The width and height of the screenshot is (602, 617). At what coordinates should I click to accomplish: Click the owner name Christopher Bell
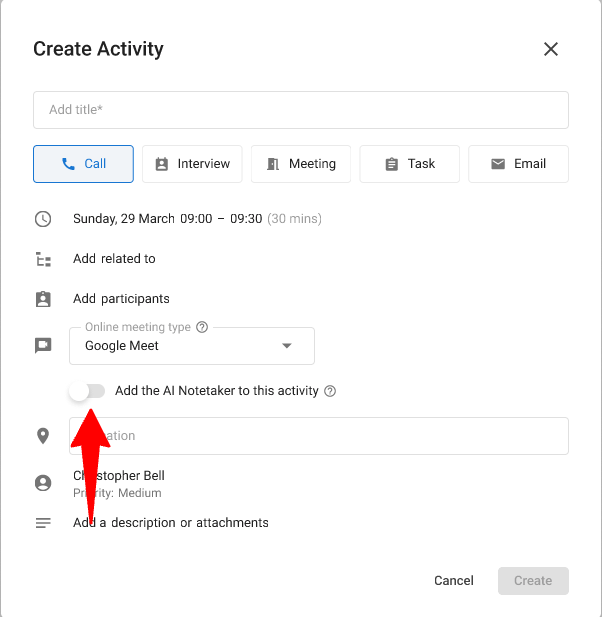[x=119, y=475]
